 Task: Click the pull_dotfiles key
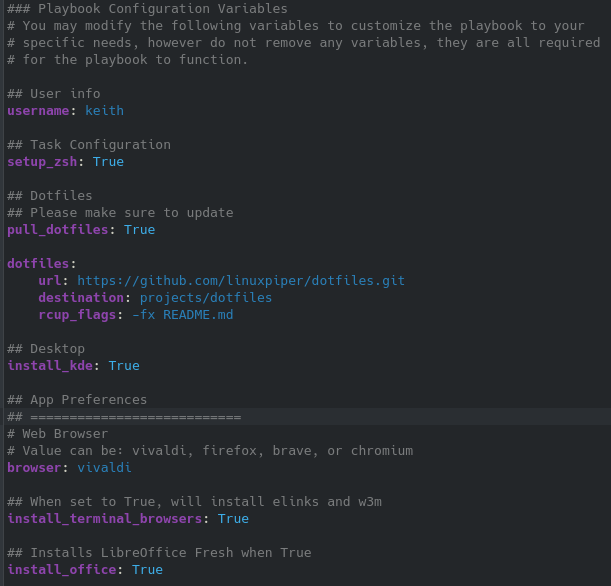coord(58,230)
